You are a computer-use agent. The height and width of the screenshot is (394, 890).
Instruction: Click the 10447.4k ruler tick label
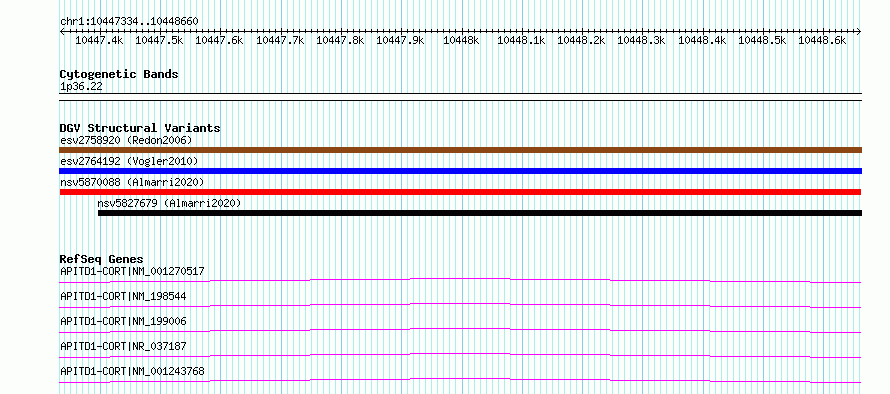pos(99,40)
